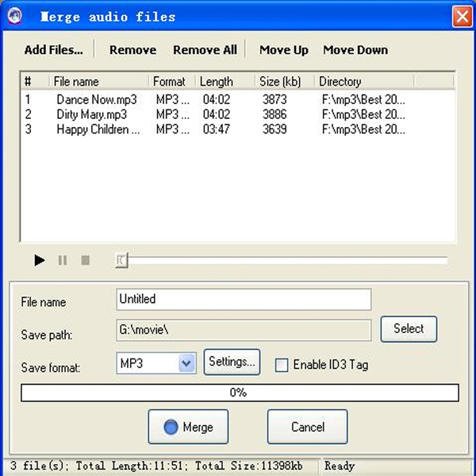Click the 3873 size cell
The width and height of the screenshot is (476, 476).
pos(274,100)
